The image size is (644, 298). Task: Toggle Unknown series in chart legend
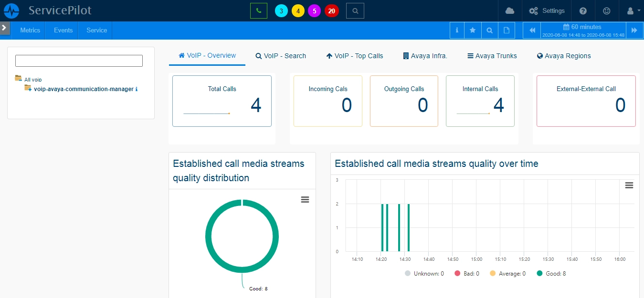click(424, 274)
